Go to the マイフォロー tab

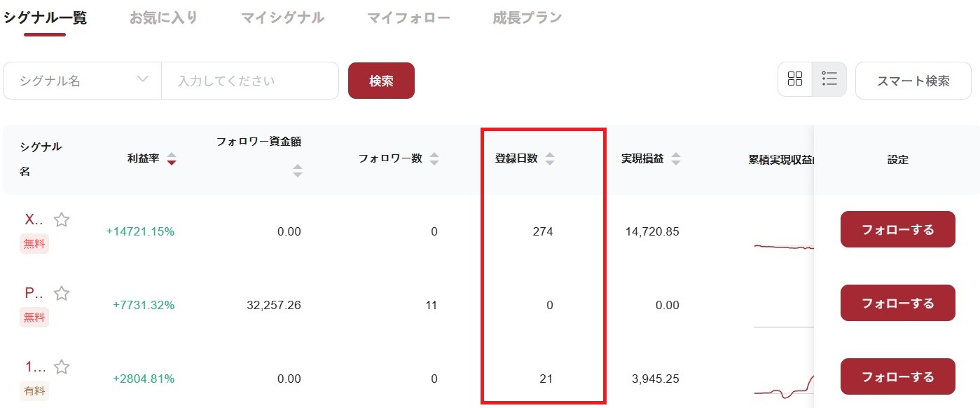click(x=408, y=18)
